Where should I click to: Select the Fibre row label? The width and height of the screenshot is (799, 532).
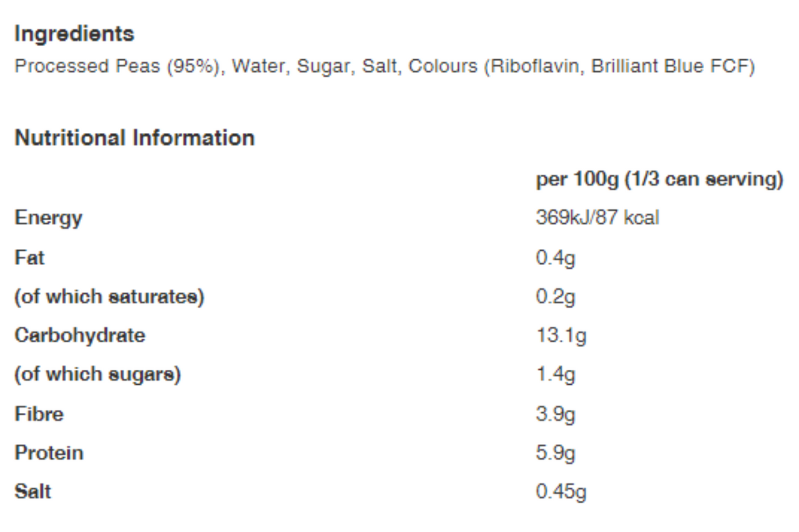39,414
